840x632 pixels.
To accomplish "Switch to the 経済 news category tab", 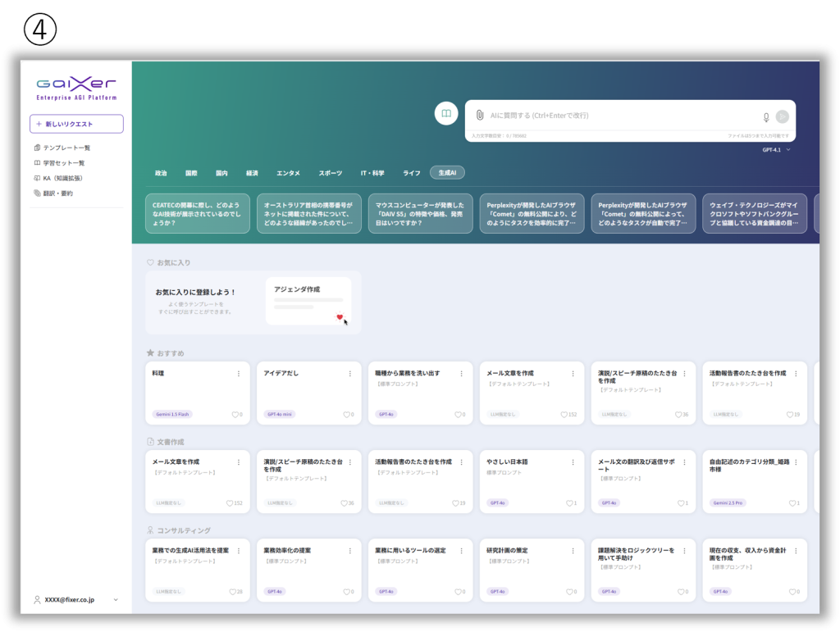I will 252,173.
